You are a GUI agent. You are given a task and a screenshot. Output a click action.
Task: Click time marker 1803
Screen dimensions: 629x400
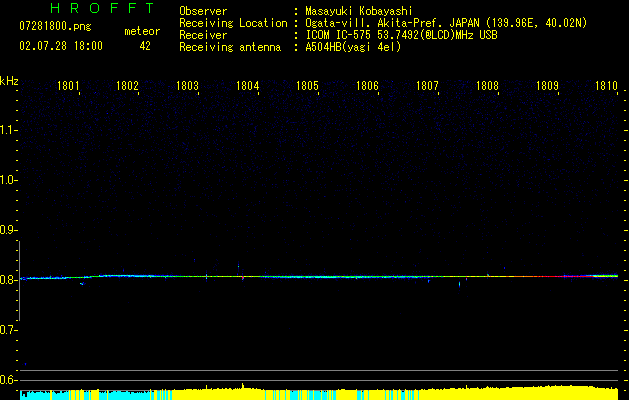tap(187, 86)
